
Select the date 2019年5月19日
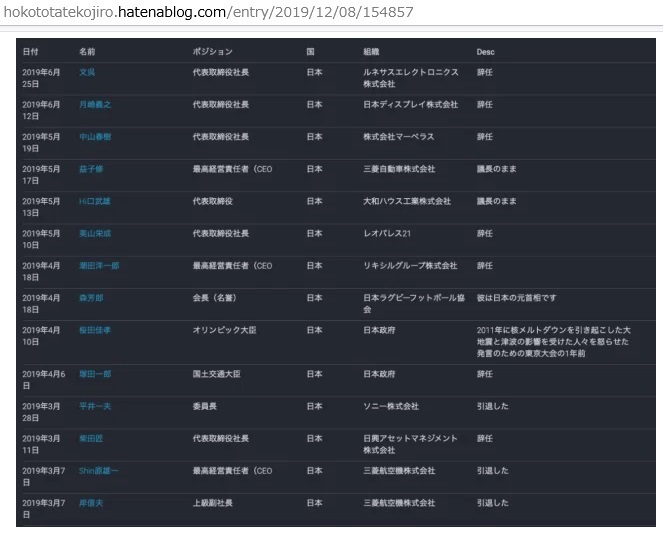coord(41,142)
